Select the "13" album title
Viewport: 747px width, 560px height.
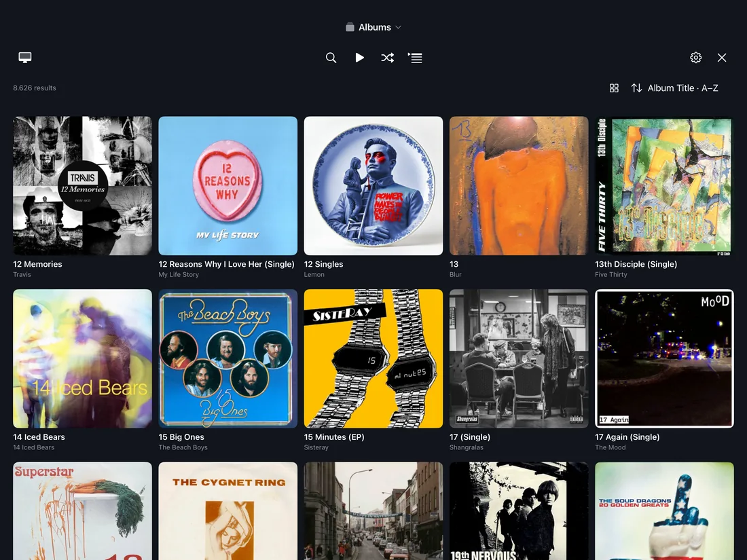(454, 264)
